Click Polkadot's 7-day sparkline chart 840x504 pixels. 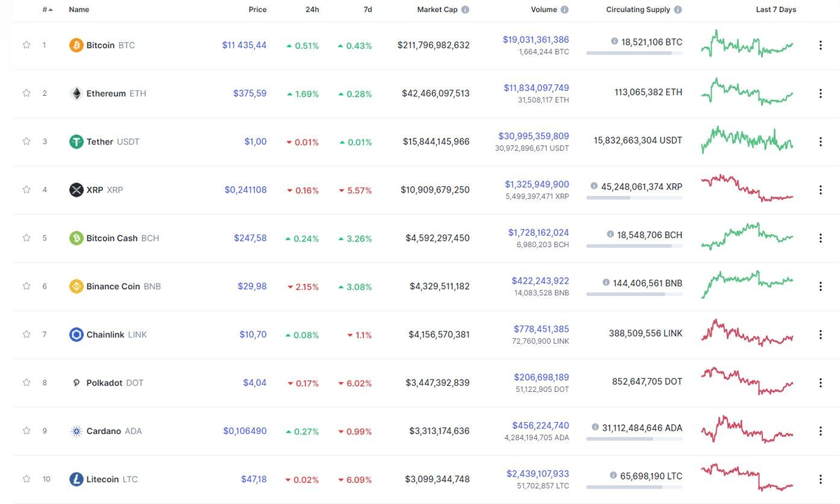tap(747, 381)
